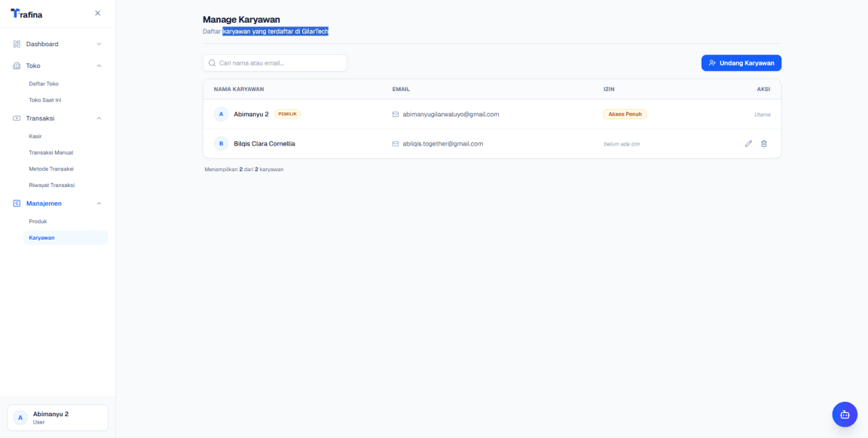Open the Abimanyu 2 user card

tap(57, 418)
